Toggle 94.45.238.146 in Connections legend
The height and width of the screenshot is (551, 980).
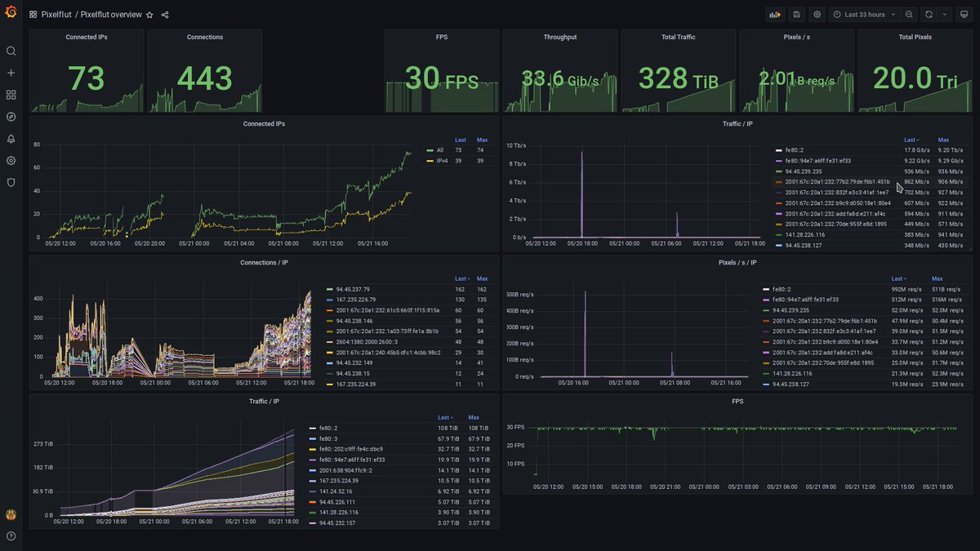[x=354, y=321]
